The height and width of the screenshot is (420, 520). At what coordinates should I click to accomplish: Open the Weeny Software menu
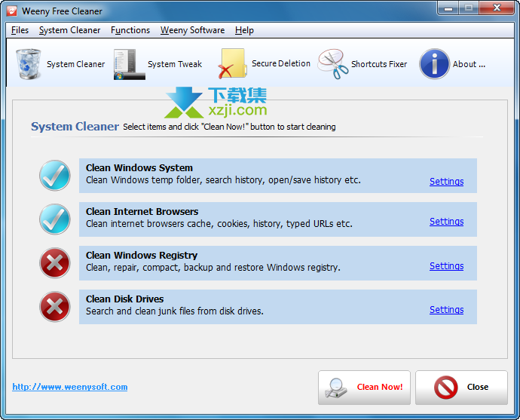(192, 30)
